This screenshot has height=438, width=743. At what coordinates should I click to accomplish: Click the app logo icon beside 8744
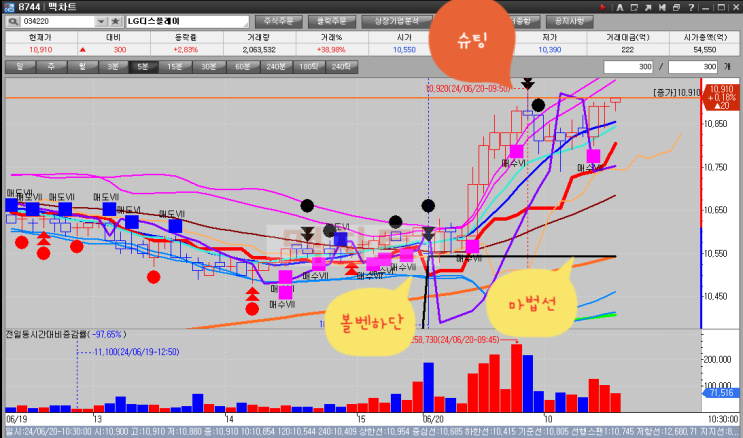[9, 7]
